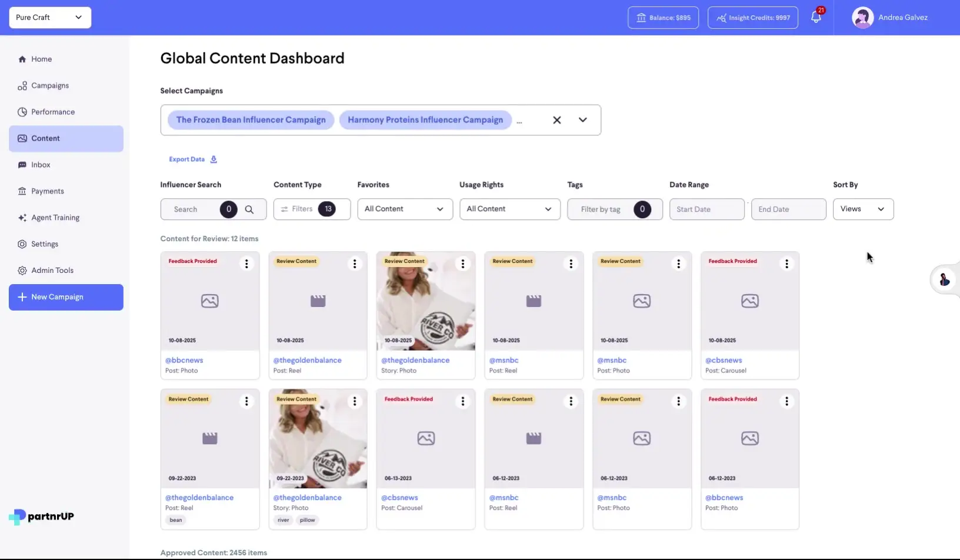Open Performance in the sidebar
The width and height of the screenshot is (960, 560).
[x=66, y=112]
